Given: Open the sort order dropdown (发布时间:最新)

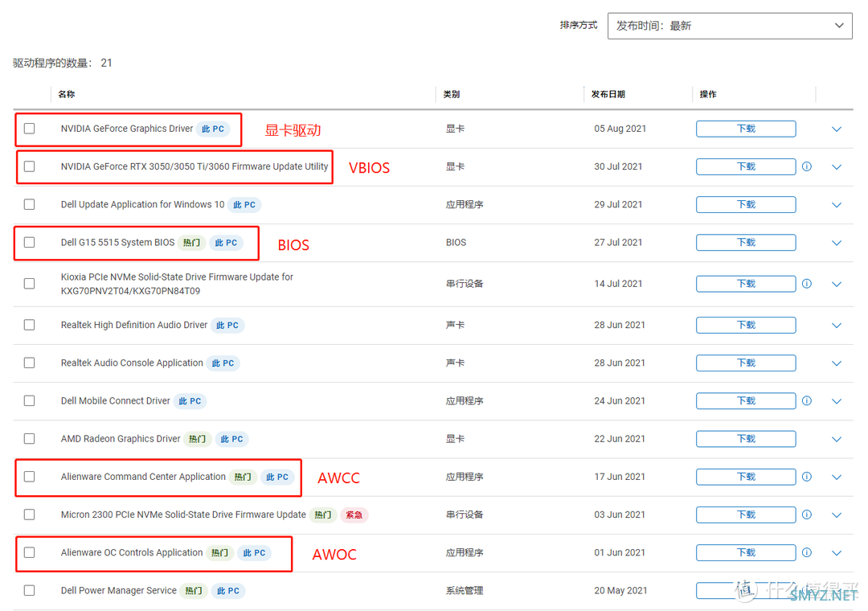Looking at the screenshot, I should pos(729,26).
